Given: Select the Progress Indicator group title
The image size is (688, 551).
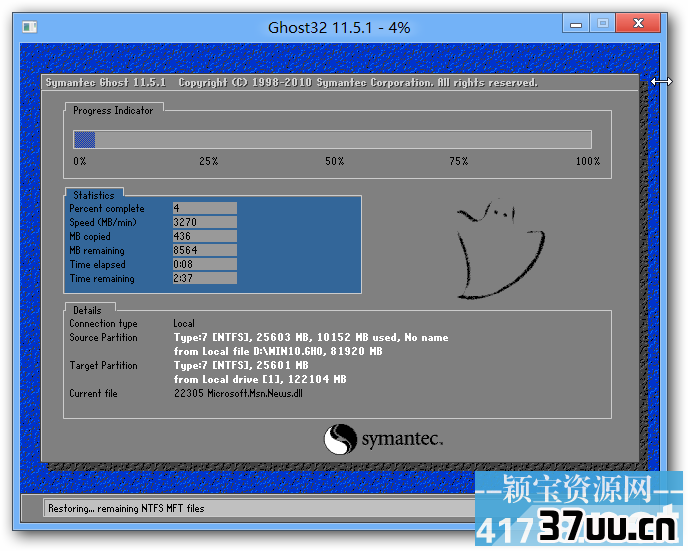Looking at the screenshot, I should (x=113, y=111).
